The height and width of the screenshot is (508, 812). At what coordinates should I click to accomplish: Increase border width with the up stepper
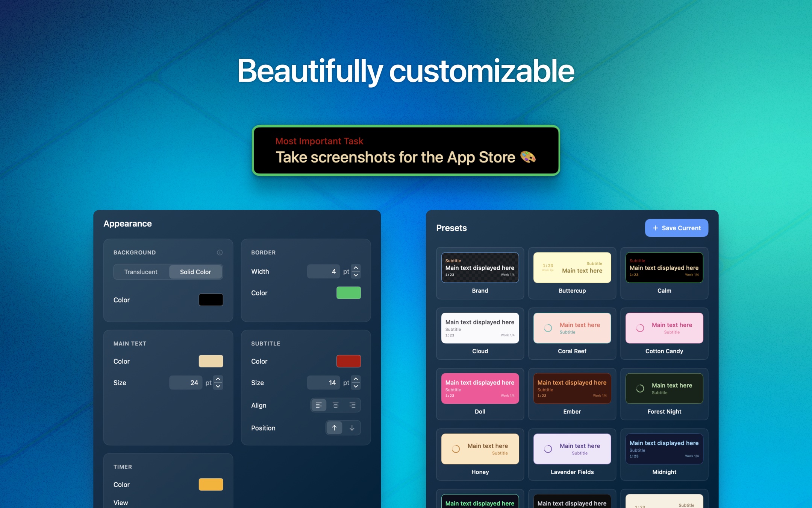pos(355,268)
